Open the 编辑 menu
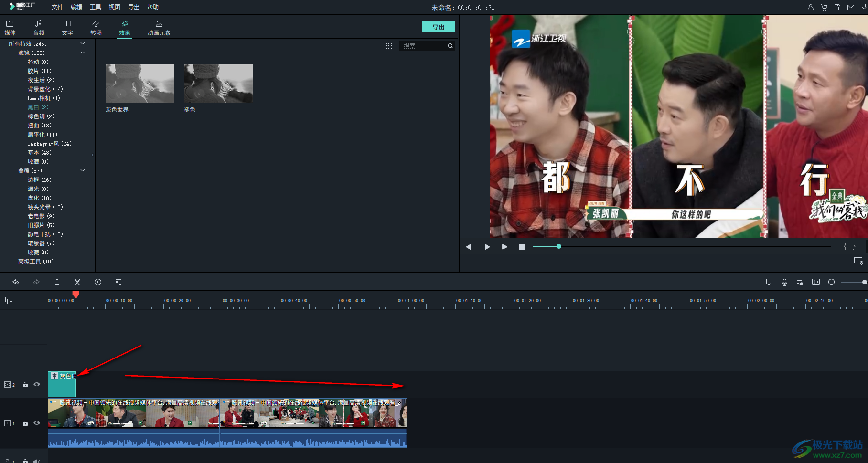 point(76,7)
